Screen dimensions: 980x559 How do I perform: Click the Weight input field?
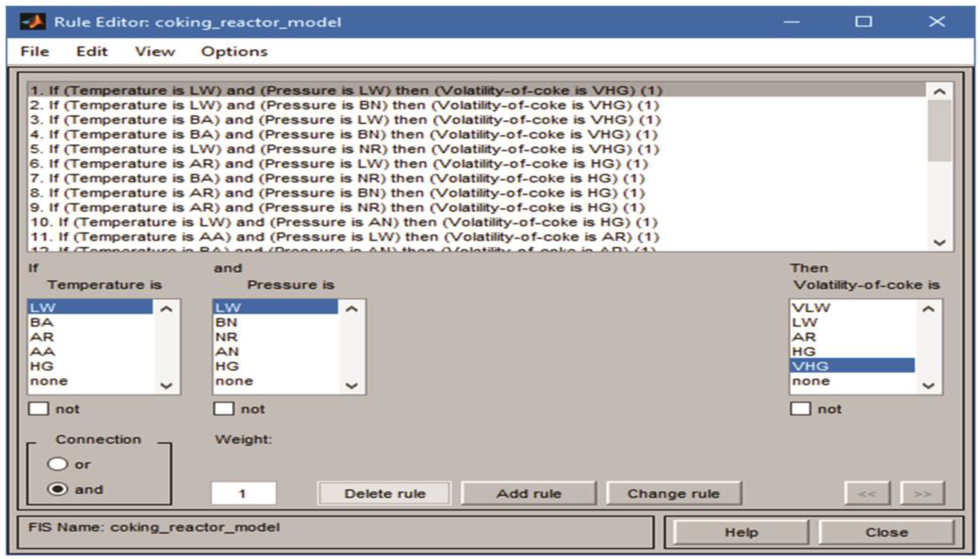pos(243,493)
